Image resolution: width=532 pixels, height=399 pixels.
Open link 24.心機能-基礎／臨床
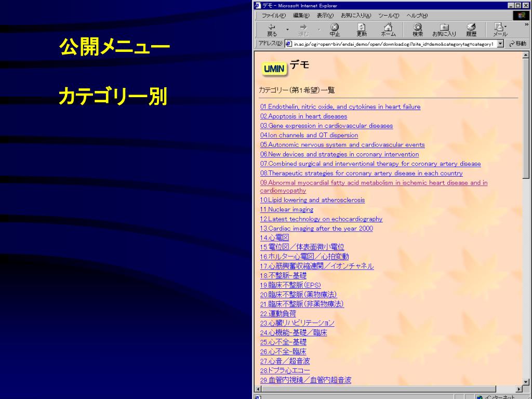pos(294,332)
